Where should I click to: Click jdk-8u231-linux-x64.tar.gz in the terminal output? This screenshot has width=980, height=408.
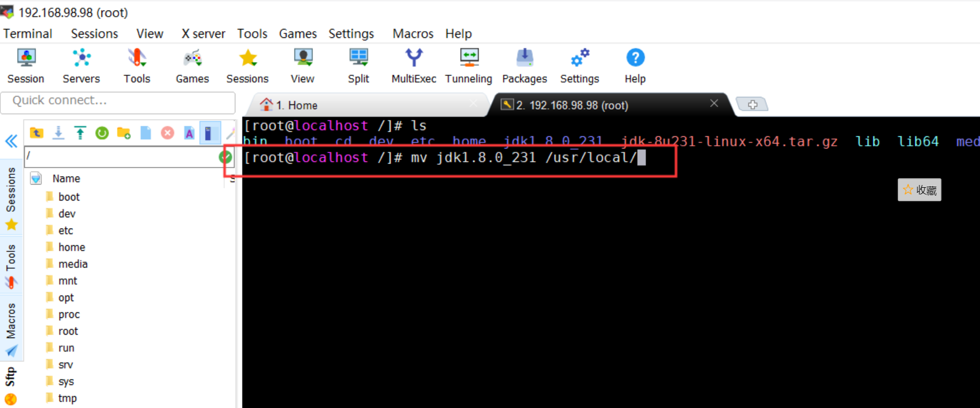[x=729, y=141]
